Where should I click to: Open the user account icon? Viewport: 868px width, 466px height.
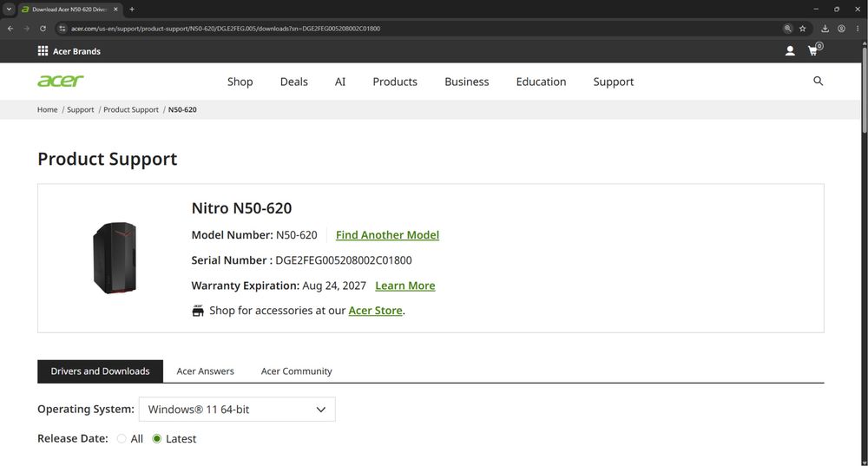(790, 51)
